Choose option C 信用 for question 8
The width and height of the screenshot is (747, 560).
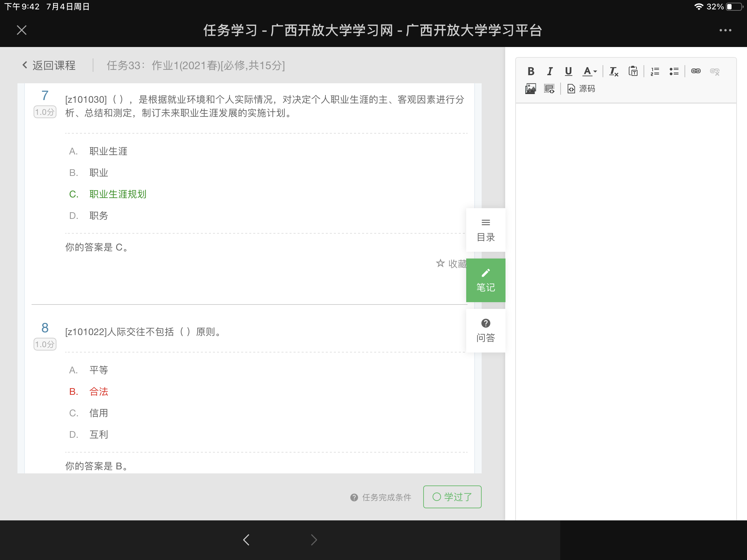click(x=98, y=413)
